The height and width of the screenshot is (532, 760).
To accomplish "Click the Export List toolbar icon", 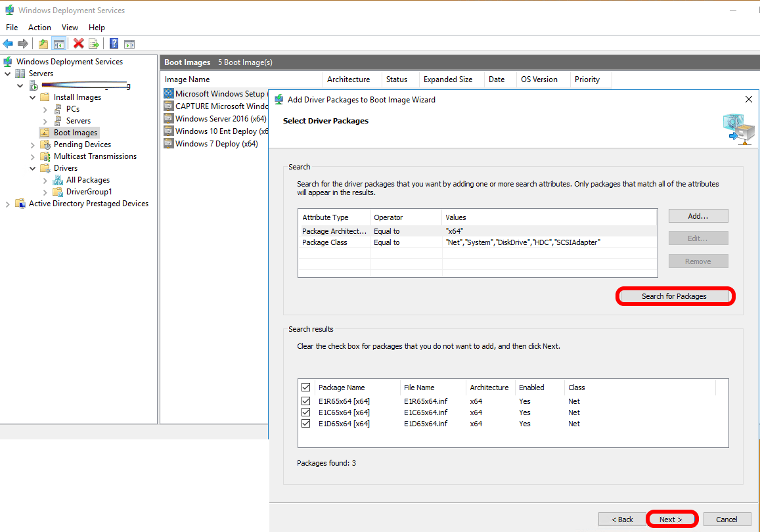I will [x=94, y=44].
